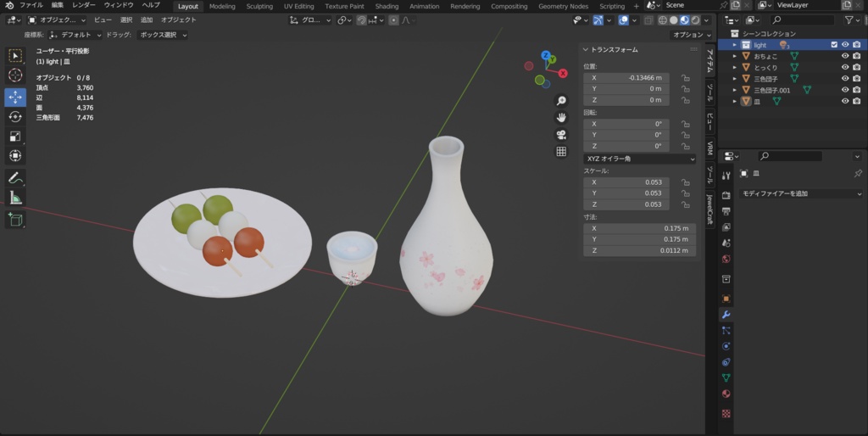
Task: Open the XYZ オイラー角 rotation mode dropdown
Action: pos(641,159)
